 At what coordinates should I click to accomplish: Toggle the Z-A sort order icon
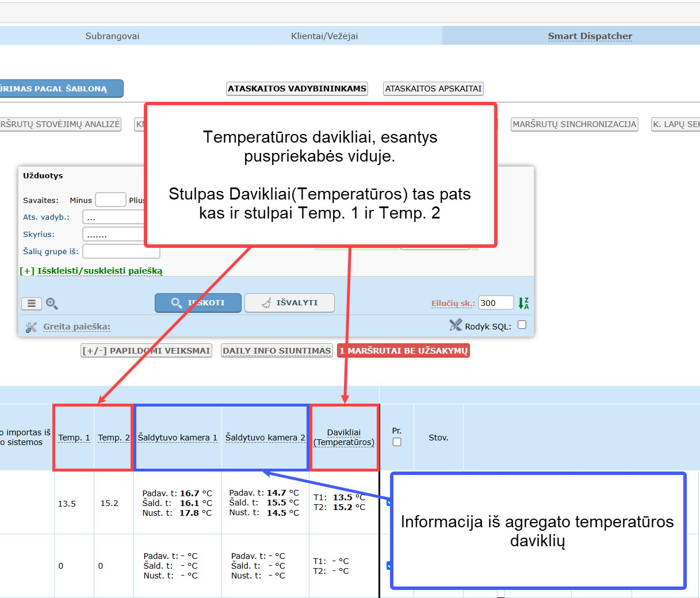pyautogui.click(x=523, y=303)
